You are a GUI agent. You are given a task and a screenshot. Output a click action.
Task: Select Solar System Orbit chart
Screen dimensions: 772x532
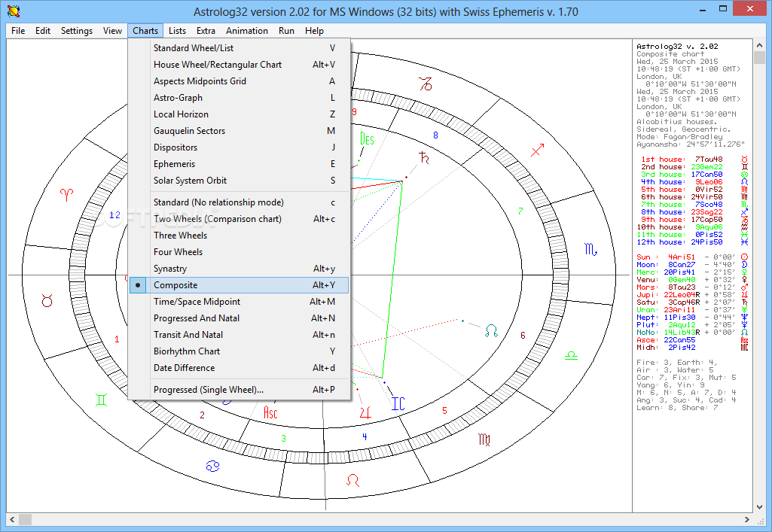click(x=239, y=181)
